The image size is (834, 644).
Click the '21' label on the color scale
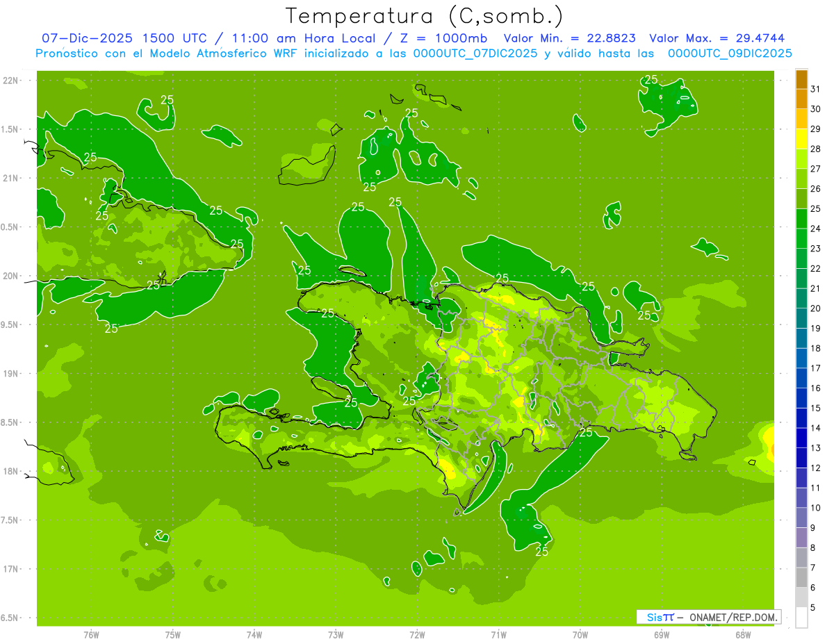(x=816, y=288)
